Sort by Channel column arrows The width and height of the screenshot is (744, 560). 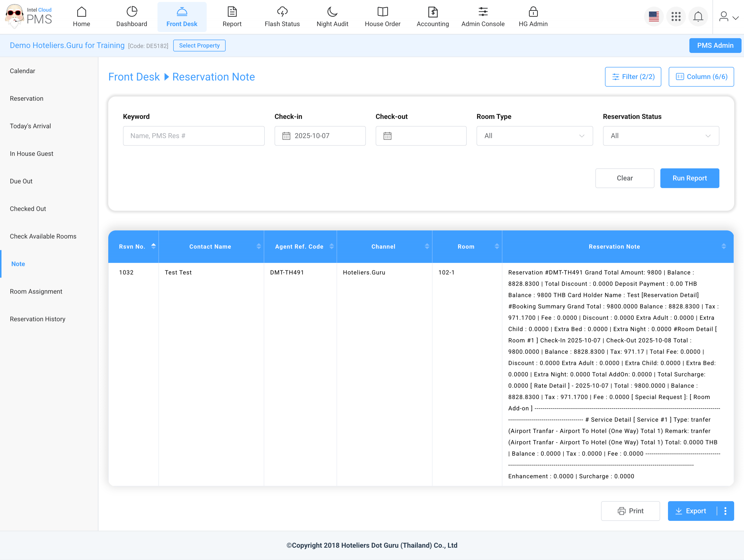tap(427, 246)
